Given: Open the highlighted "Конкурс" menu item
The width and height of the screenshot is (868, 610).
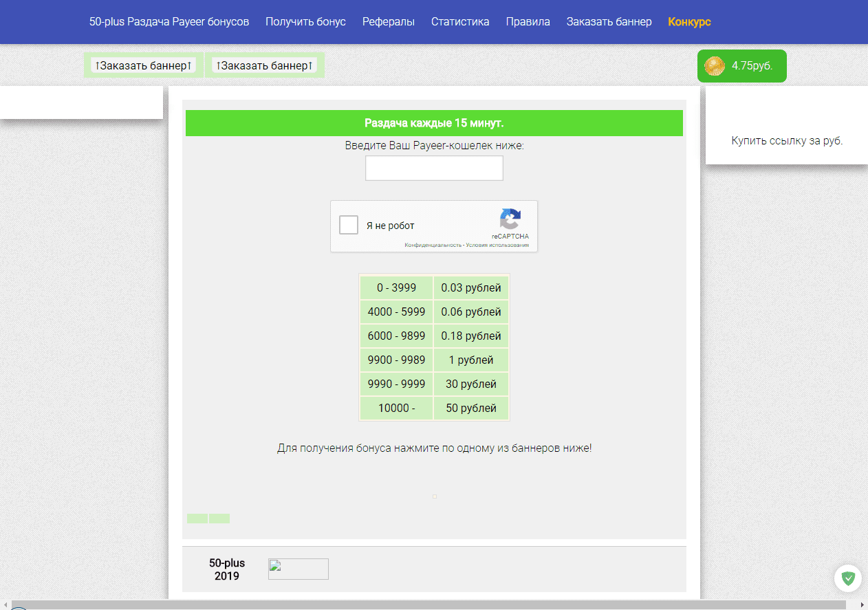Looking at the screenshot, I should tap(689, 22).
